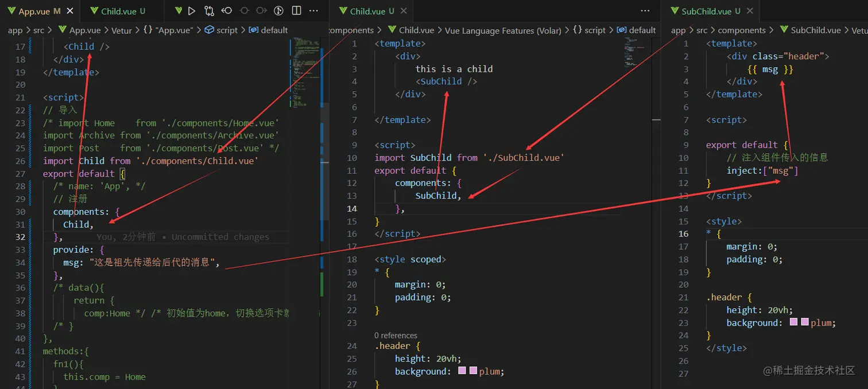Click the 'Uncommitted changes' blame annotation
The image size is (868, 389).
pos(183,237)
